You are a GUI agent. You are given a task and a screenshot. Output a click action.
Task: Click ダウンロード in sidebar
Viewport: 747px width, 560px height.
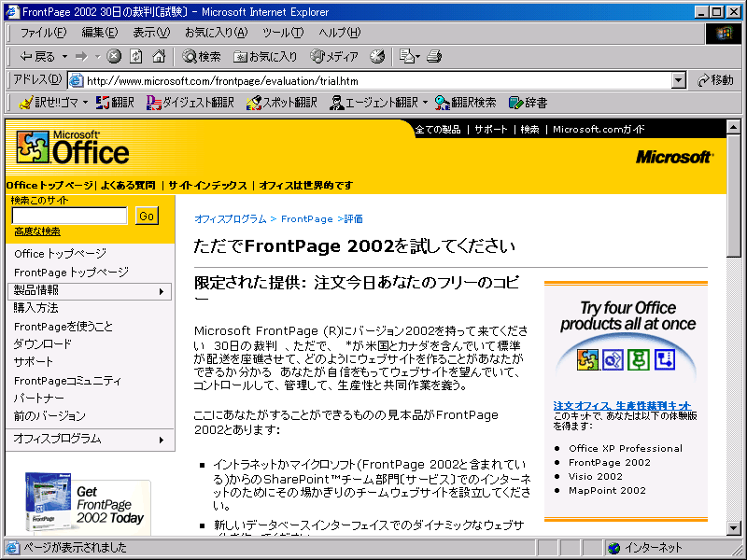pos(42,343)
